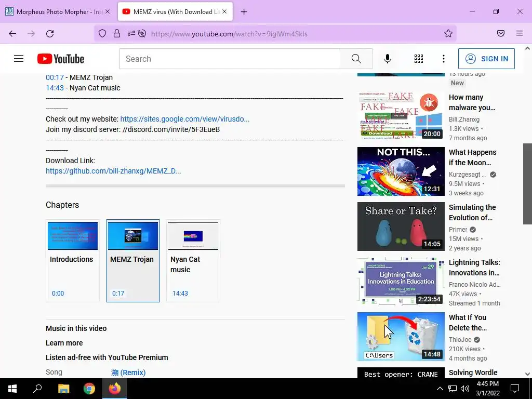Image resolution: width=532 pixels, height=399 pixels.
Task: Open the taskbar clock showing 4:45 PM
Action: click(x=487, y=389)
